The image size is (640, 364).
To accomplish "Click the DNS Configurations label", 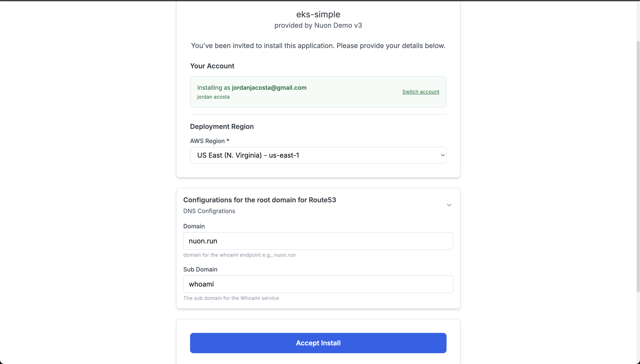I will [209, 211].
